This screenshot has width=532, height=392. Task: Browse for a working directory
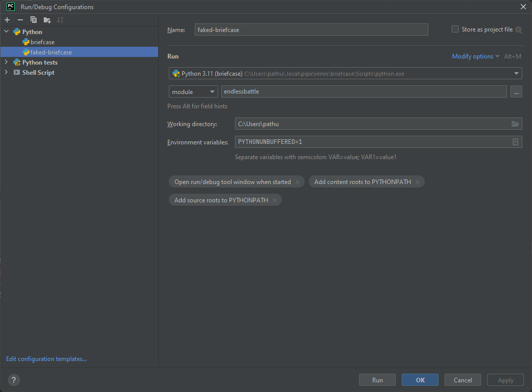click(x=515, y=124)
